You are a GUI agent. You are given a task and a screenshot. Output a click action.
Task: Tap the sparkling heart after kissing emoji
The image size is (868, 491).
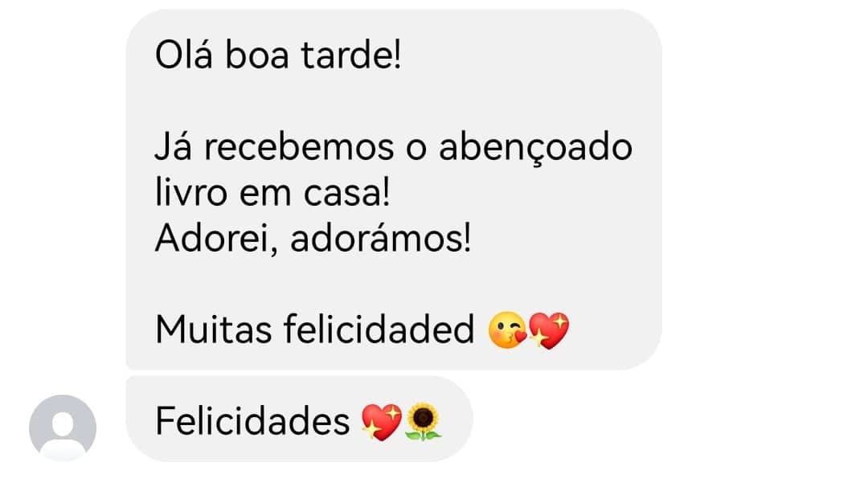(x=549, y=330)
